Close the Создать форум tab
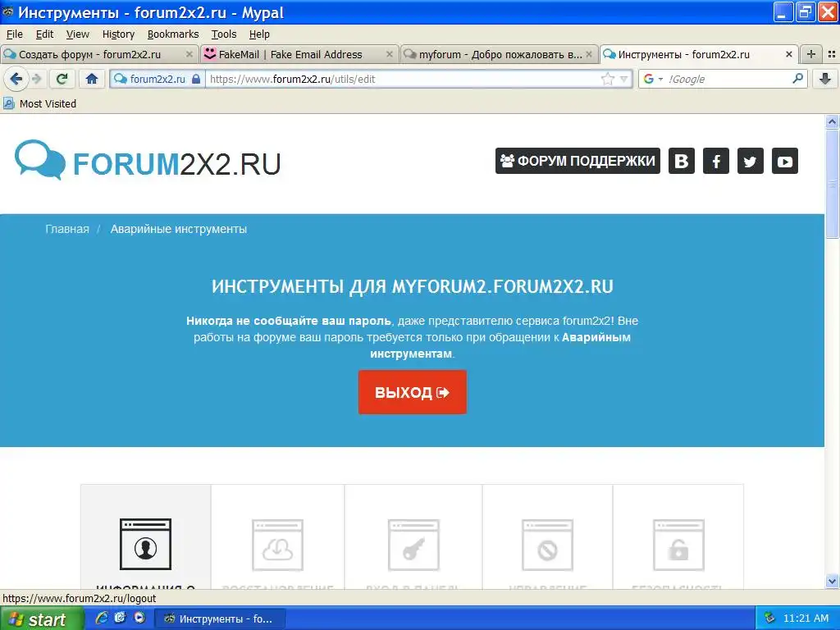 pos(189,54)
